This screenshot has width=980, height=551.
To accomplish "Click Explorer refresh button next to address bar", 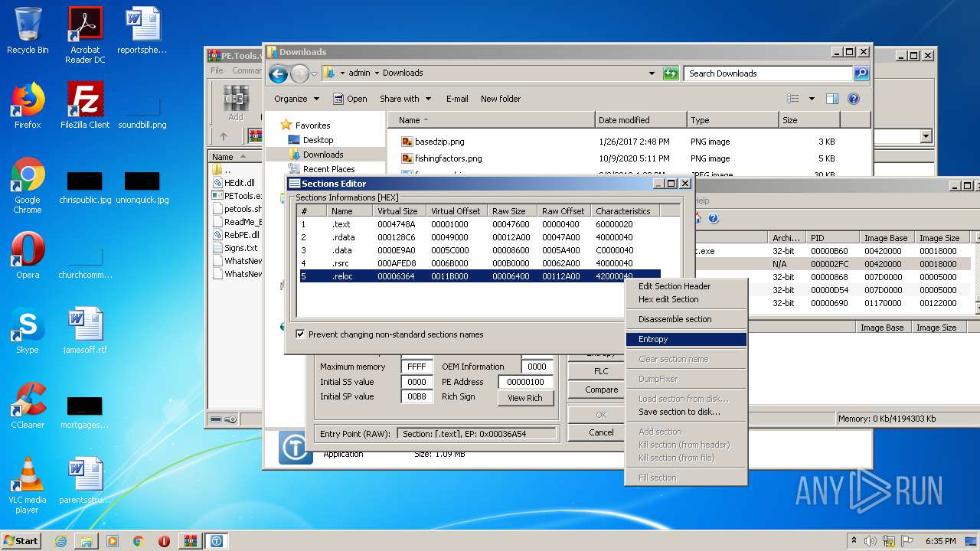I will 671,73.
